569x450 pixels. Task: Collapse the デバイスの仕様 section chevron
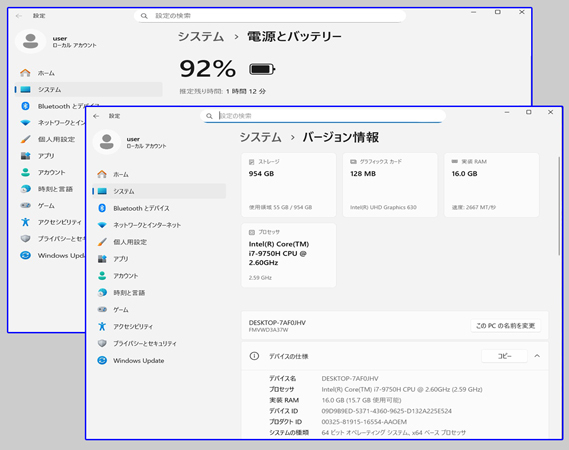(x=537, y=356)
